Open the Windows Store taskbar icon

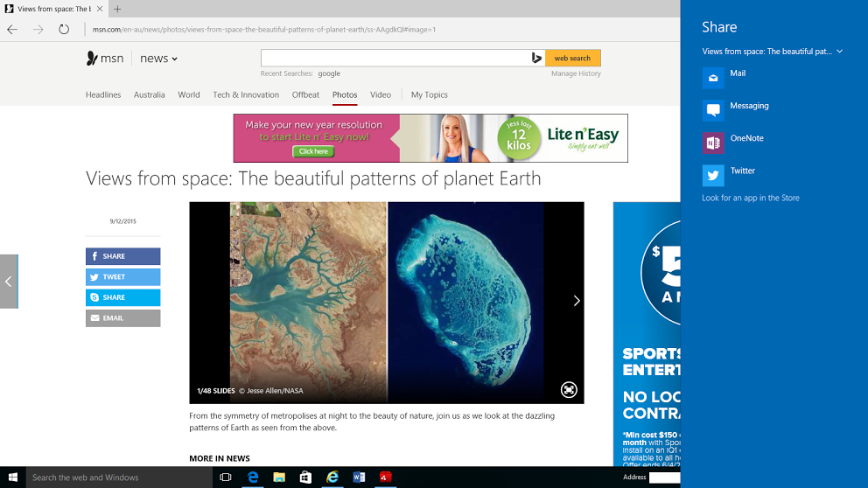305,478
